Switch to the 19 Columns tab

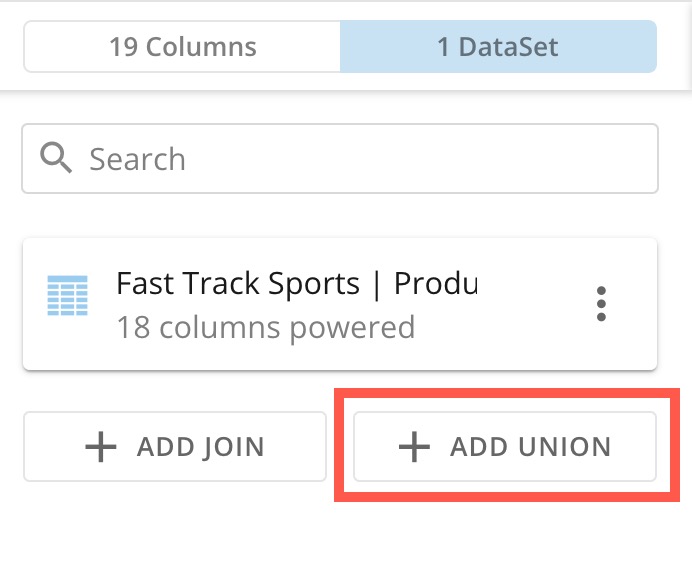(x=182, y=47)
